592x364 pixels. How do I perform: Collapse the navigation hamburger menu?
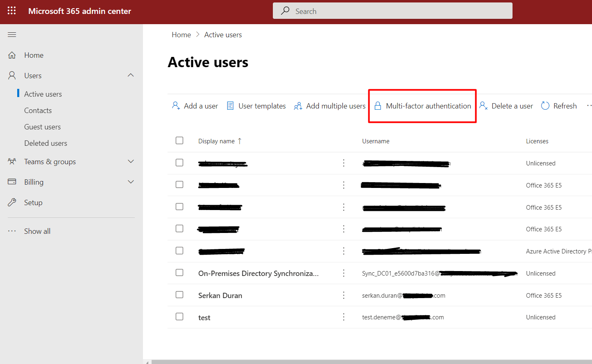(x=12, y=35)
